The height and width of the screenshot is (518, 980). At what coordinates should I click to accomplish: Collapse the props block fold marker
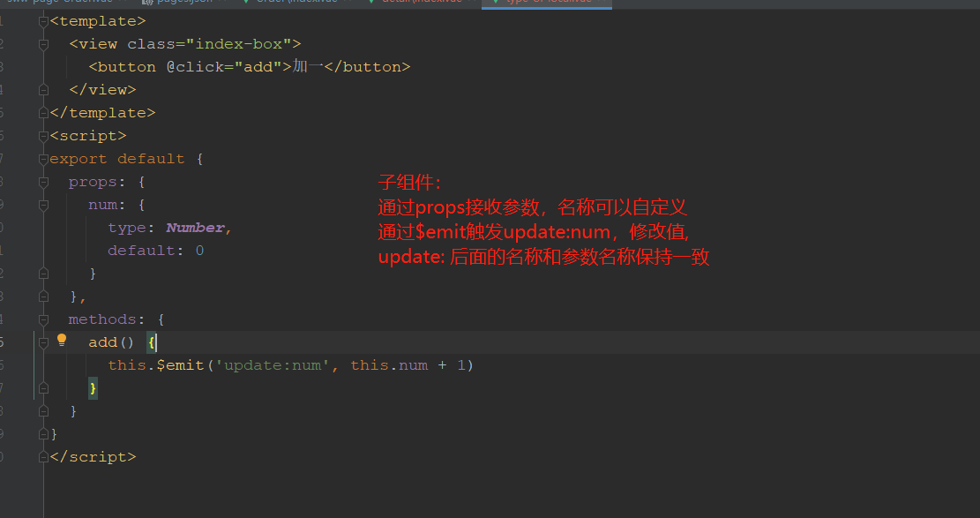[x=43, y=182]
